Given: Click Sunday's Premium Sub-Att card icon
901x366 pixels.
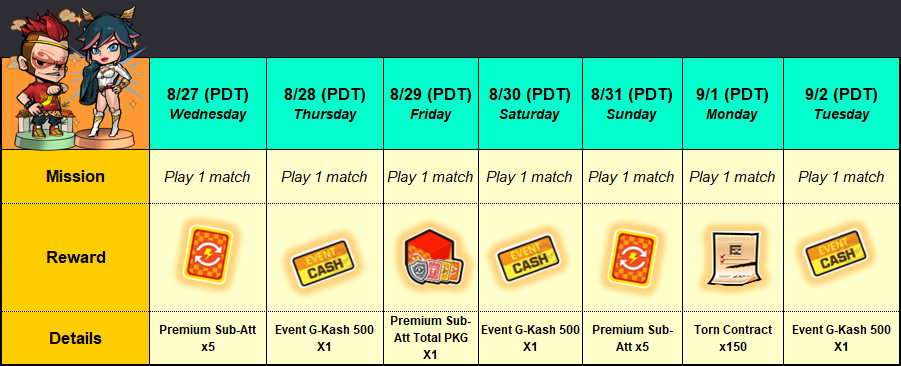Looking at the screenshot, I should click(632, 259).
